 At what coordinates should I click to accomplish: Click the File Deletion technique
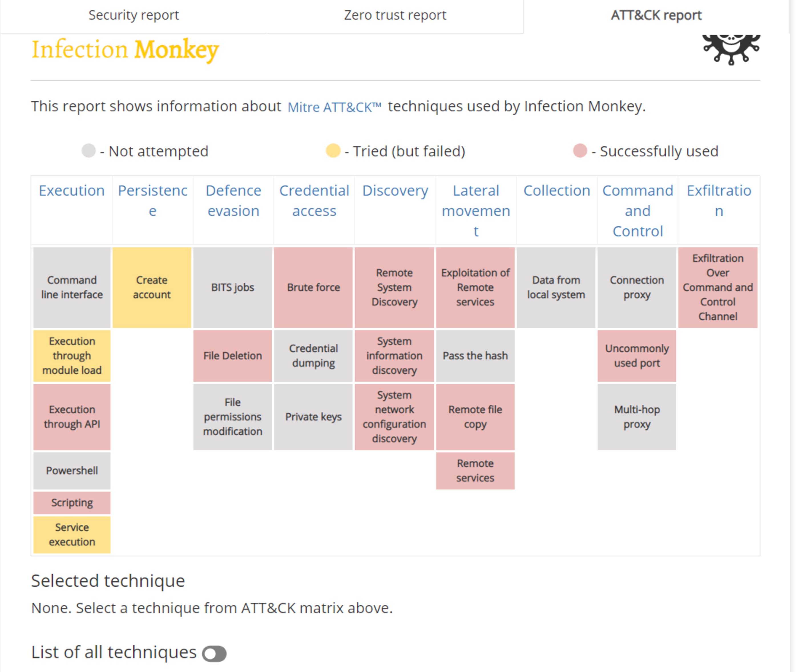[232, 356]
